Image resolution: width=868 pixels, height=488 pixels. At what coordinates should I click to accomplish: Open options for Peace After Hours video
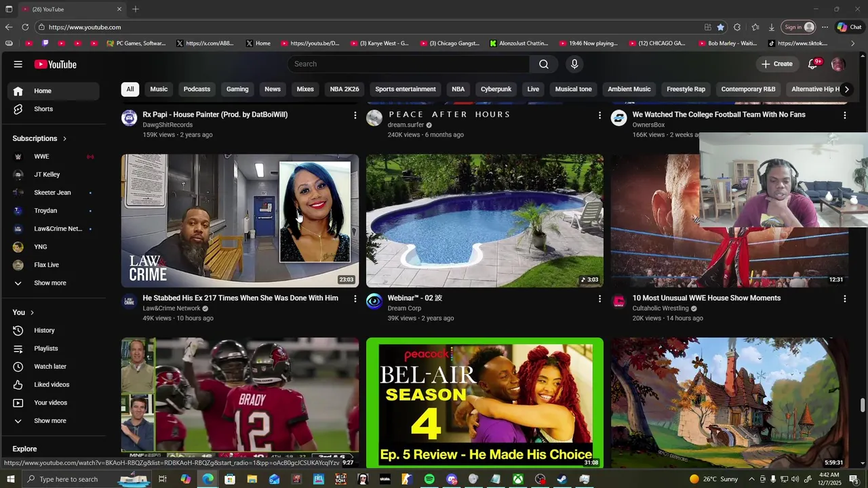click(599, 115)
